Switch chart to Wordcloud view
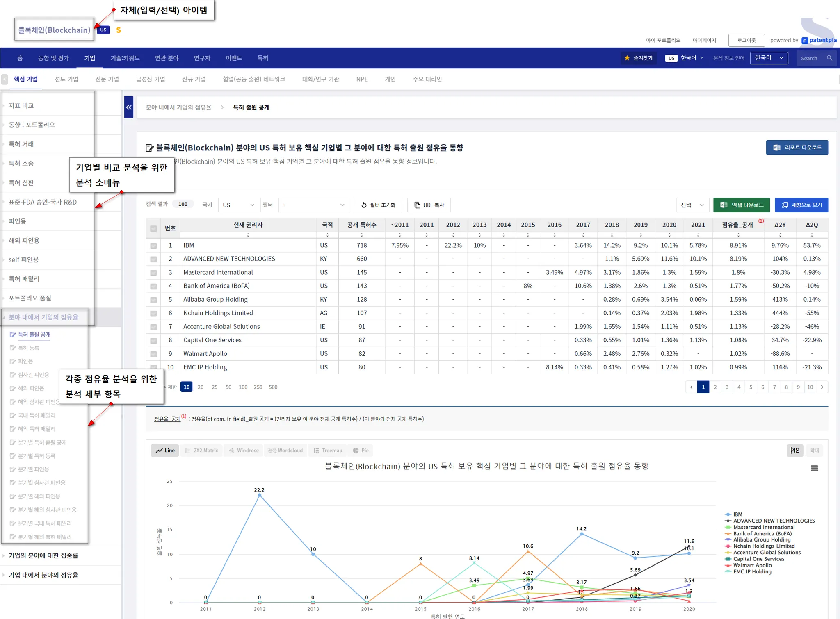840x619 pixels. click(285, 451)
